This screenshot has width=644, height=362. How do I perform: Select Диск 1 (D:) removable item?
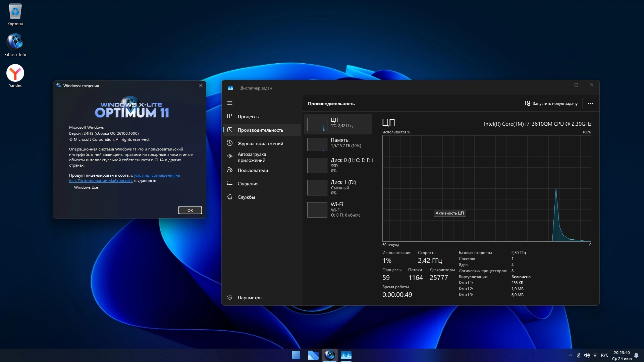pos(338,187)
